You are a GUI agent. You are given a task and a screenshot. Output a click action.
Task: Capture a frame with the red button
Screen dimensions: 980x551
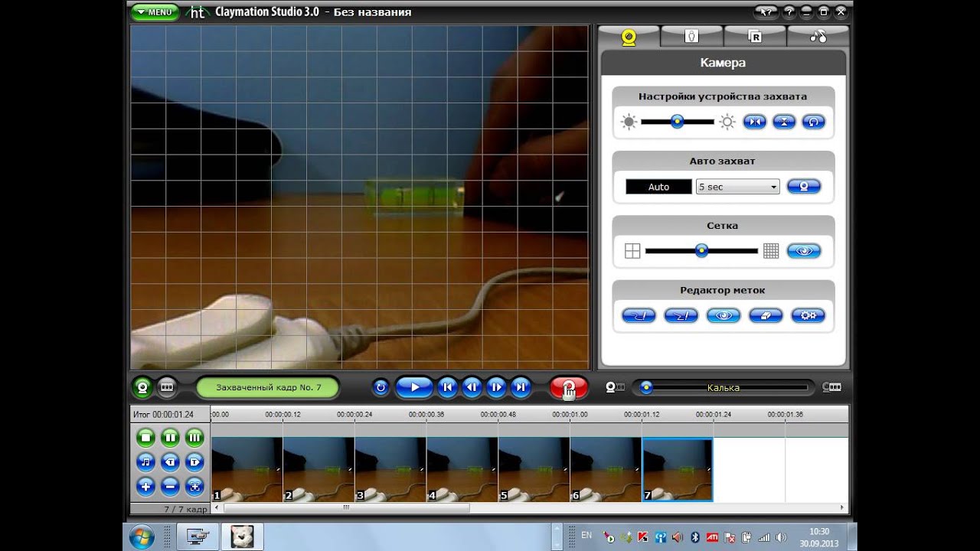tap(569, 388)
